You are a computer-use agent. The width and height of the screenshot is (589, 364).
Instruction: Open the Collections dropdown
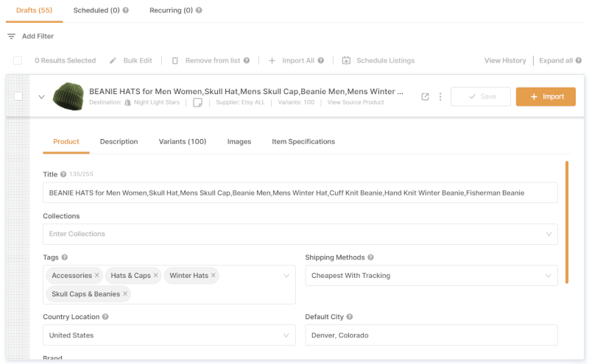click(x=300, y=234)
